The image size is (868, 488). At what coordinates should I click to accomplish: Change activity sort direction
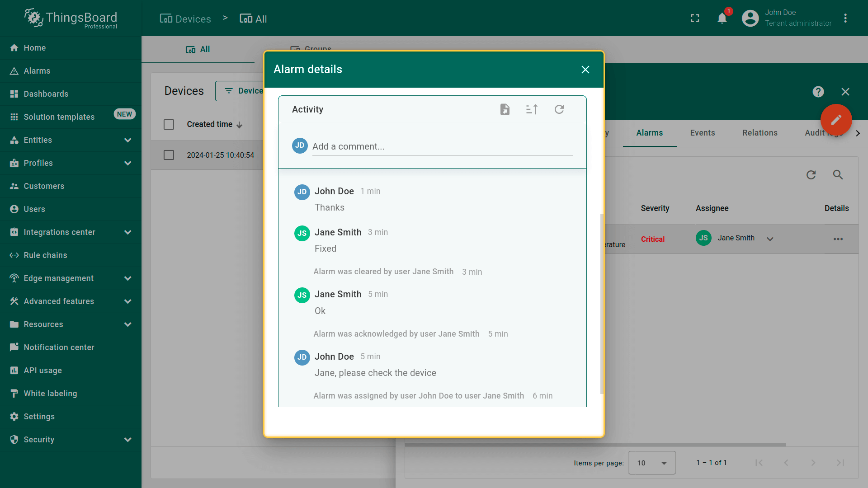coord(532,109)
